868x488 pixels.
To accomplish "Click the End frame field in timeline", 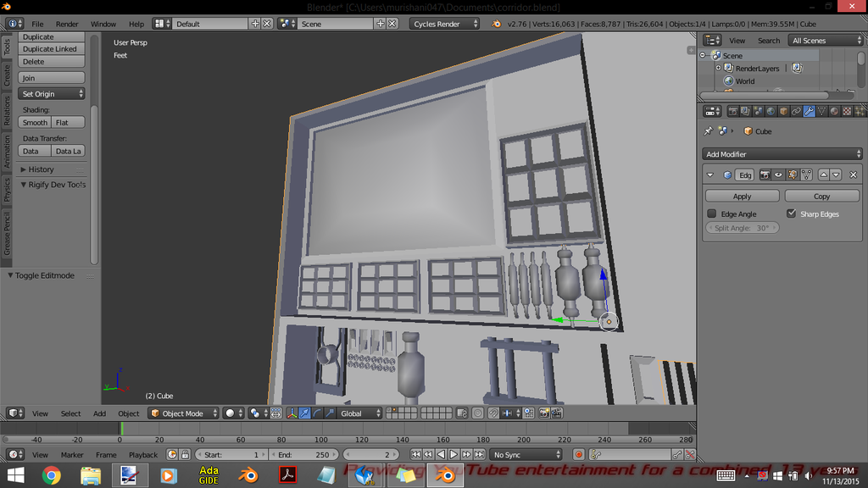I will pyautogui.click(x=303, y=455).
